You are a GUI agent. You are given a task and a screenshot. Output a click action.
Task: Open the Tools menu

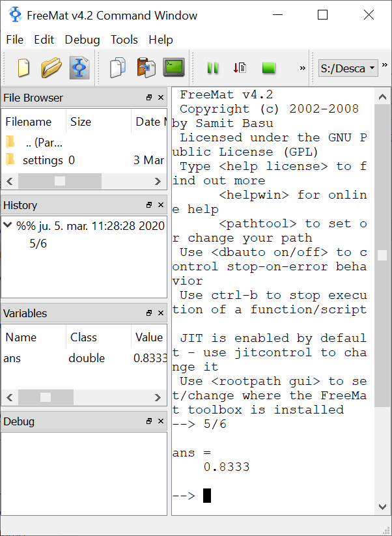[x=124, y=40]
